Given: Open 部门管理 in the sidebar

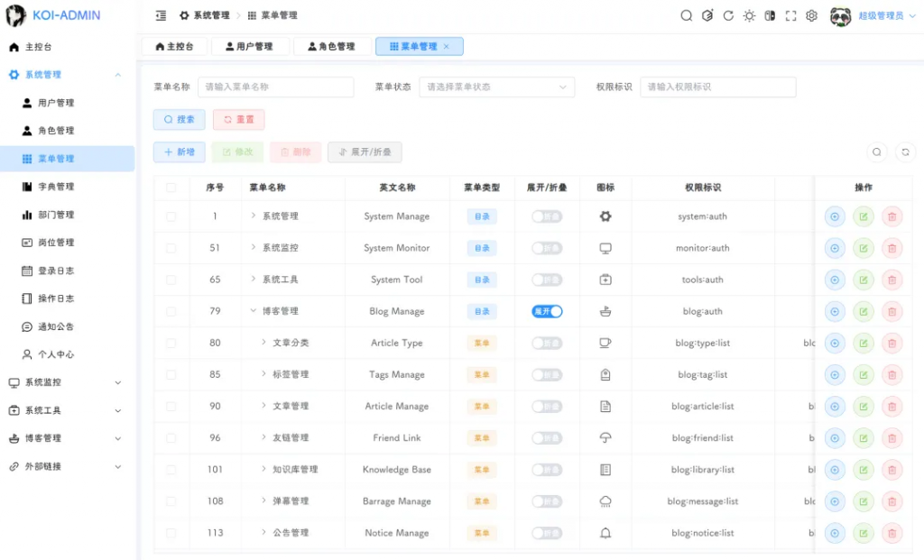Looking at the screenshot, I should pos(67,215).
